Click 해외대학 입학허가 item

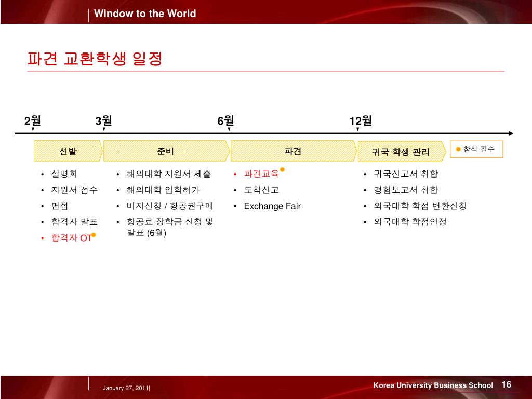pyautogui.click(x=164, y=190)
